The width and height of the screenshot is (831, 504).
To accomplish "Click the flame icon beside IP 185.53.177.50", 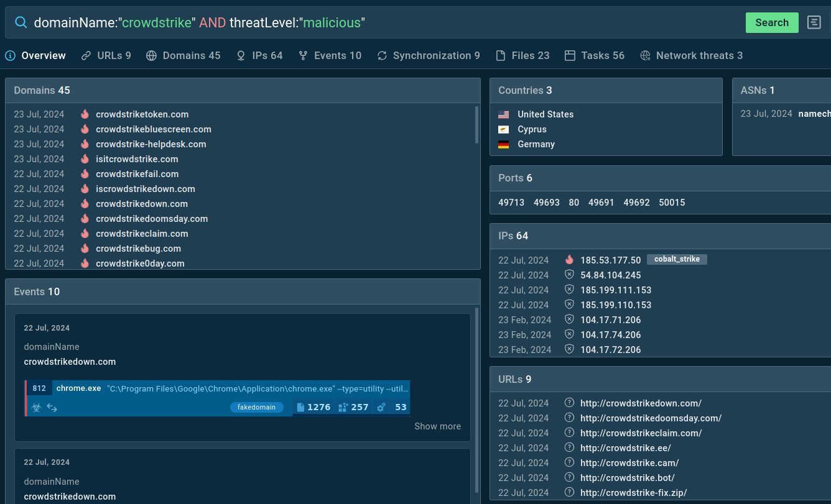I will [569, 260].
